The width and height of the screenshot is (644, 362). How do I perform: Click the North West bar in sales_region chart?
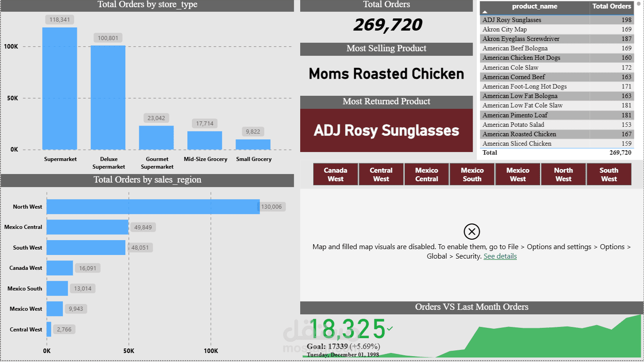point(153,207)
